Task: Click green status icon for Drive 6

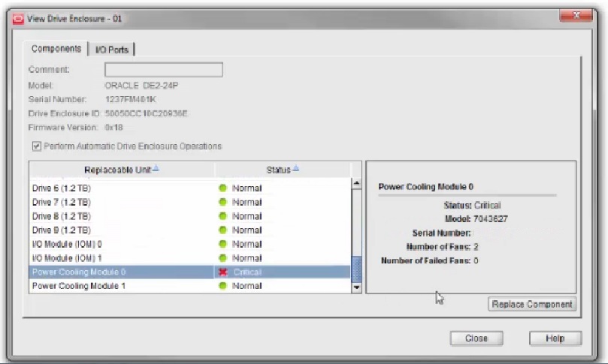Action: click(223, 188)
